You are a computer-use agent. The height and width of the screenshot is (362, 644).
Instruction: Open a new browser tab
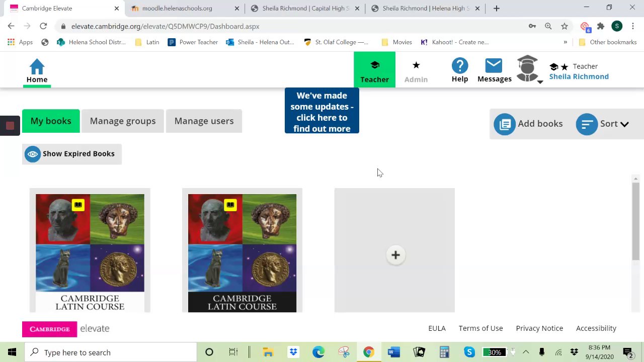(x=496, y=8)
